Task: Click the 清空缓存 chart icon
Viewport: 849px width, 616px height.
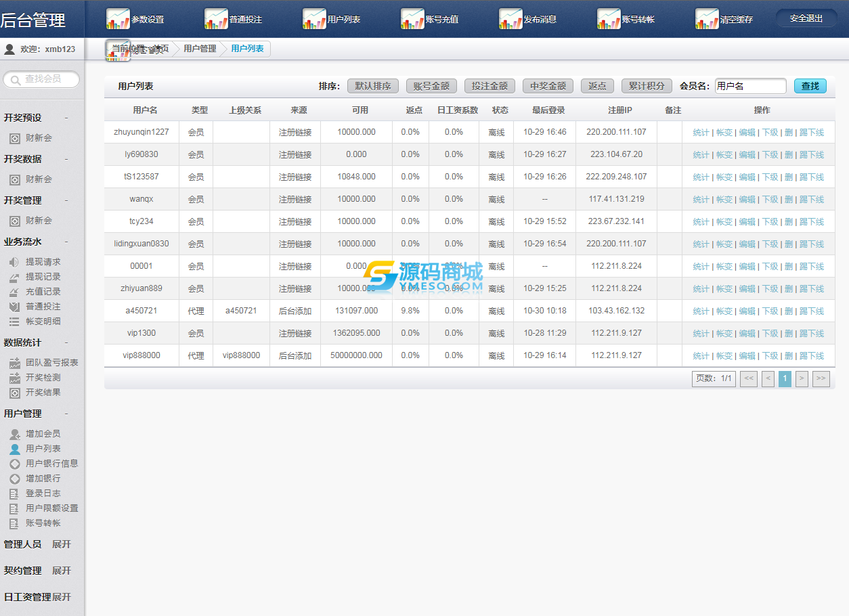Action: (x=707, y=19)
